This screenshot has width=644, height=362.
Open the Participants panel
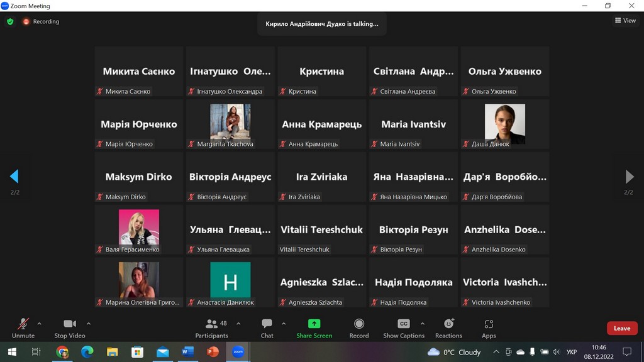[x=211, y=327]
